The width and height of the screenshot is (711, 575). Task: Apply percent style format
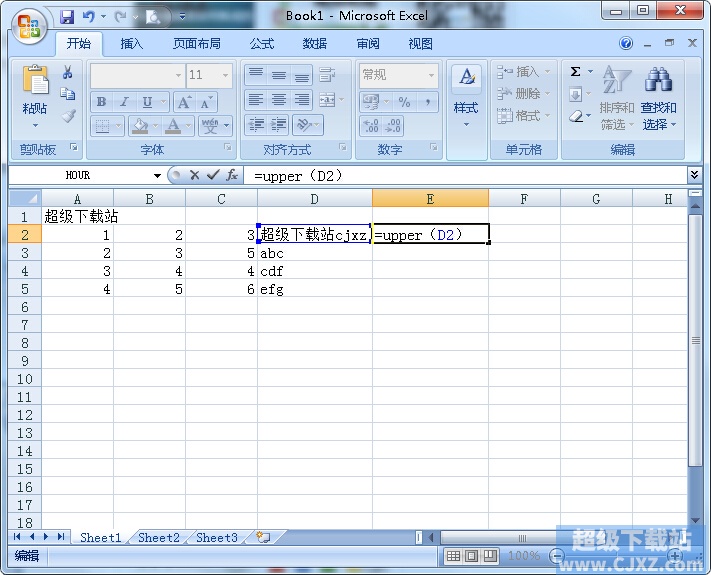tap(404, 102)
